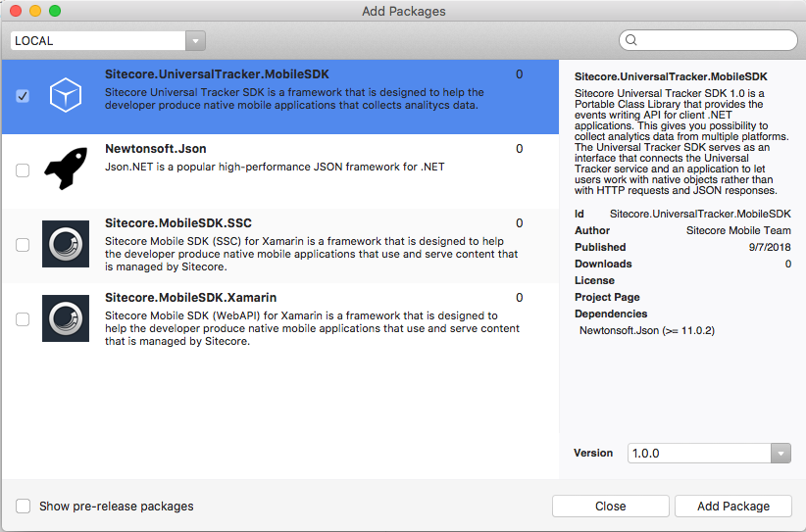Click the Sitecore.MobileSDK.Xamarin package logo

click(66, 318)
